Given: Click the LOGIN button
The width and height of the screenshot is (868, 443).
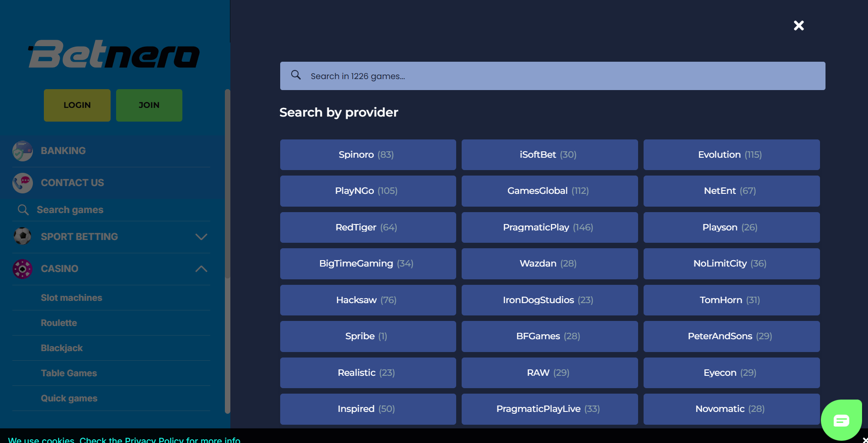Looking at the screenshot, I should click(77, 105).
